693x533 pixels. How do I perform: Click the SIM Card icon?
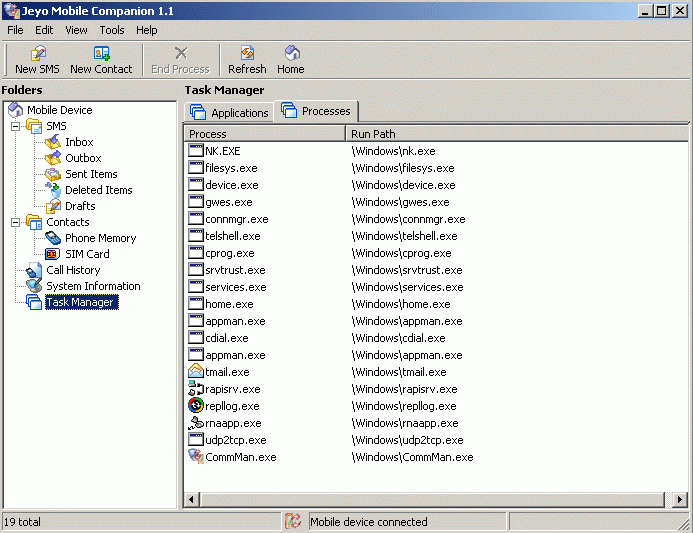[53, 254]
